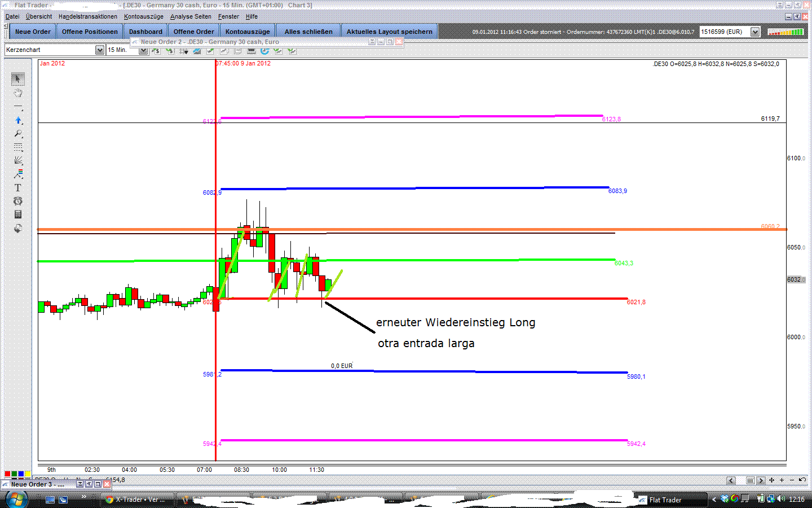This screenshot has width=812, height=508.
Task: Open the alarm clock price alert tool
Action: pyautogui.click(x=18, y=201)
